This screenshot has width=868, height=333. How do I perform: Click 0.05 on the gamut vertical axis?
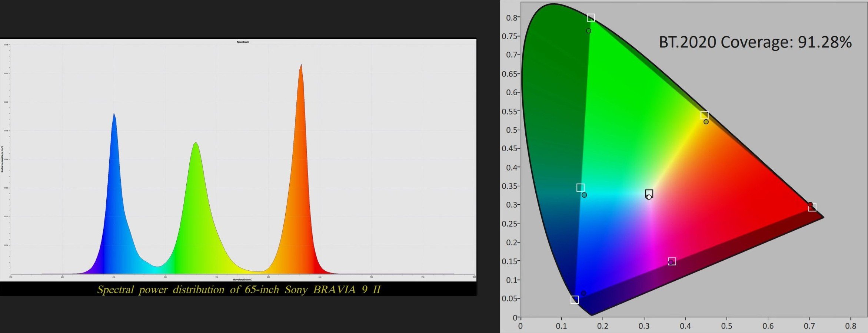click(510, 299)
